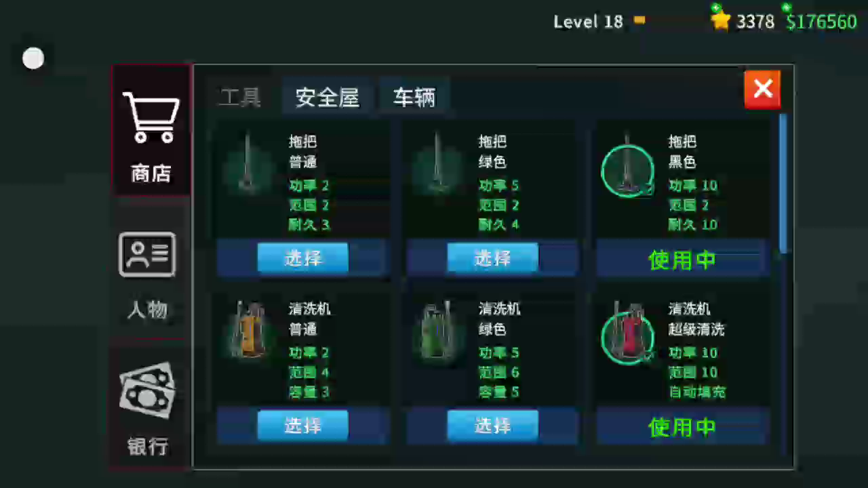Screen dimensions: 868x488
Task: Switch to the 车辆 tab
Action: tap(414, 98)
